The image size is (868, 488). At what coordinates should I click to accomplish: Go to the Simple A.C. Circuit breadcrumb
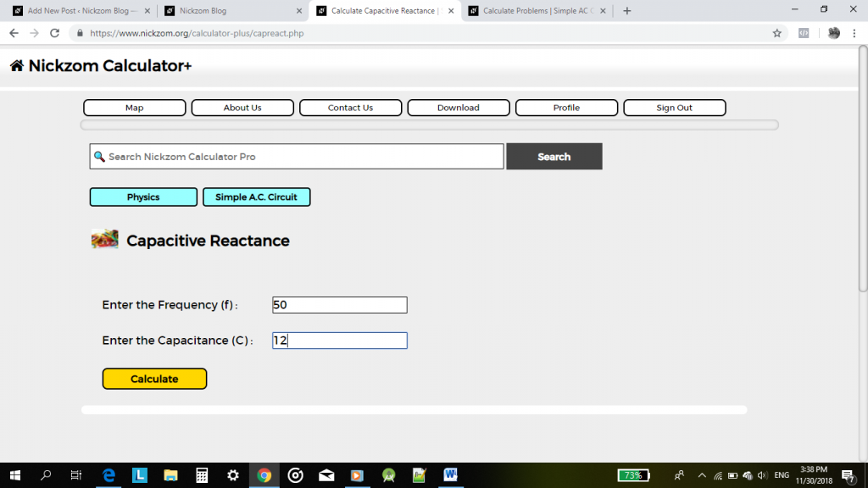pyautogui.click(x=256, y=197)
